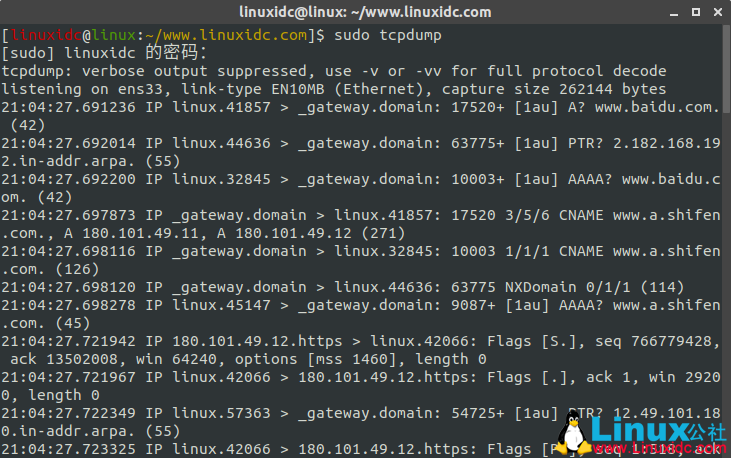This screenshot has height=458, width=731.
Task: Click timestamp 21:04:27.692014
Action: [69, 143]
